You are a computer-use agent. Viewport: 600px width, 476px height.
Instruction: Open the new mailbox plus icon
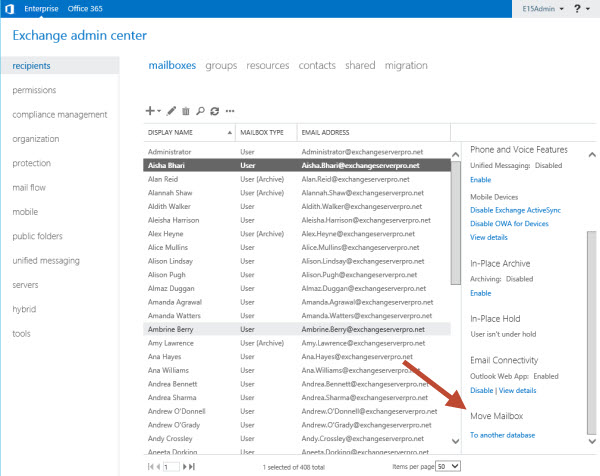(x=150, y=111)
